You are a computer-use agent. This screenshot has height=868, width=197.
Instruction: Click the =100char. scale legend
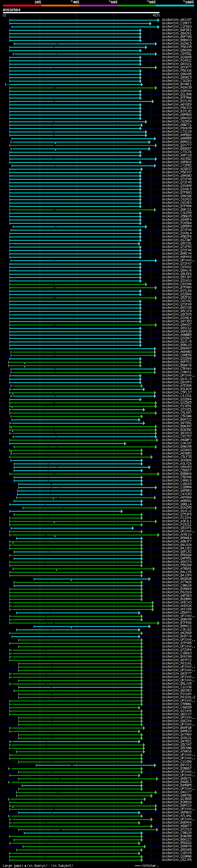tap(146, 866)
